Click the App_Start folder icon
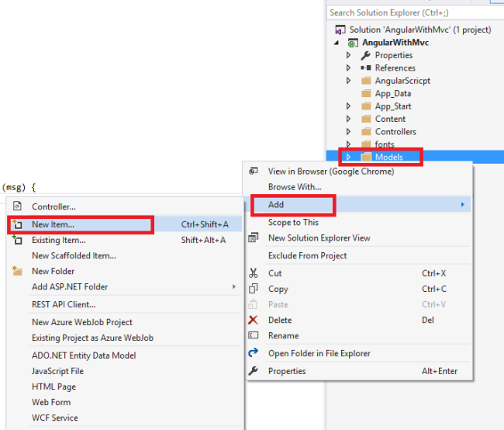Screen dimensions: 504x430 click(366, 106)
